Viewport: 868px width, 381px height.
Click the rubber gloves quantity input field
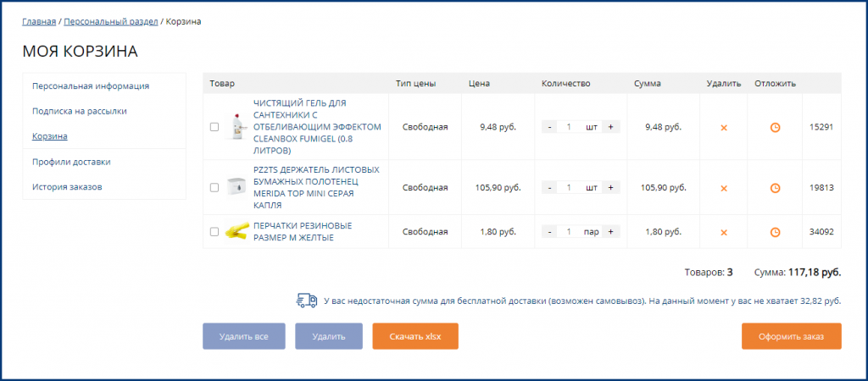tap(569, 231)
